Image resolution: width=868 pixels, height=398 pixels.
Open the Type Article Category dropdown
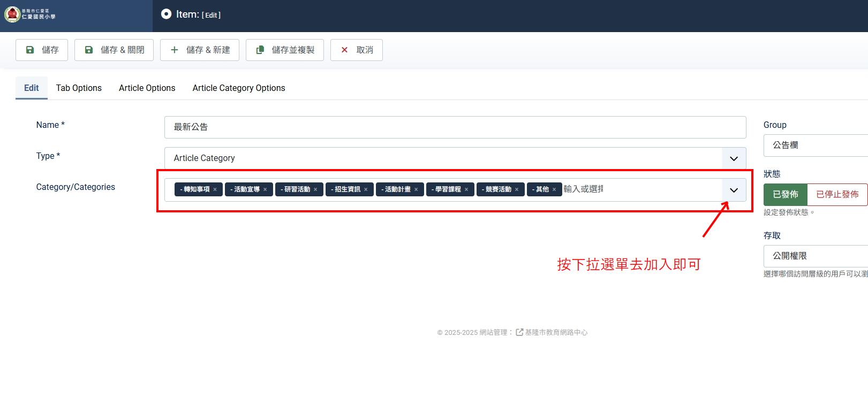(455, 158)
